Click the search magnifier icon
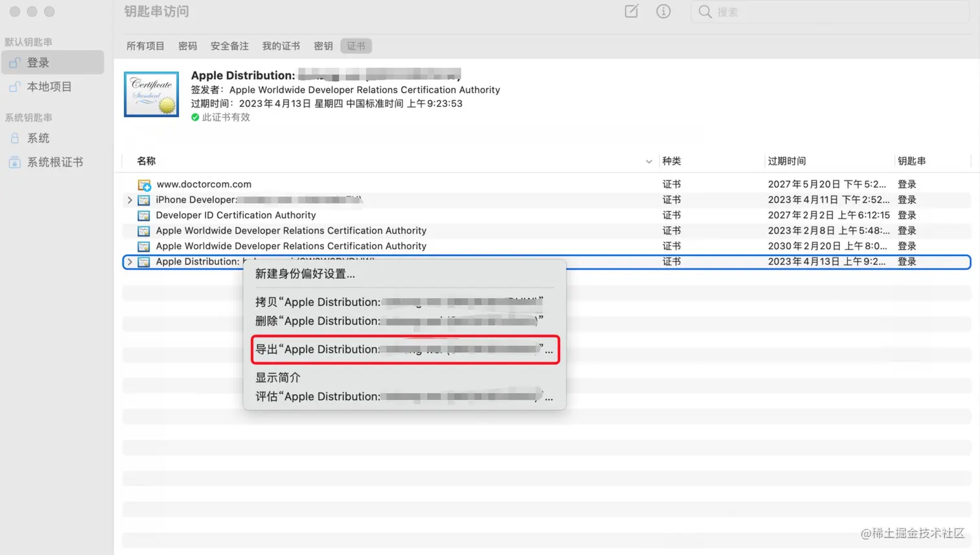Viewport: 980px width, 555px height. [704, 11]
